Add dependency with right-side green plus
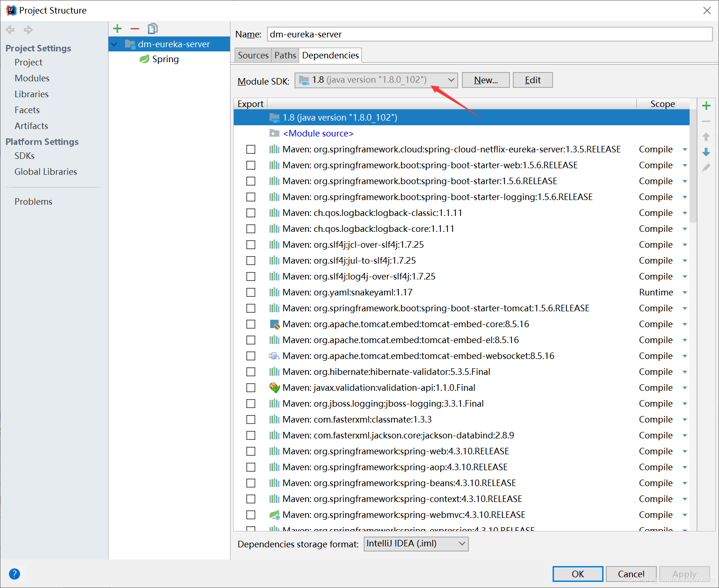 (706, 106)
